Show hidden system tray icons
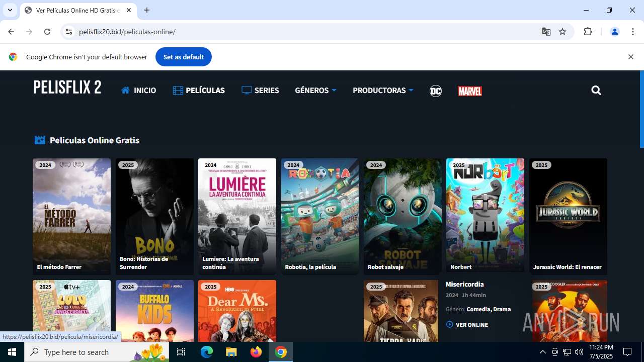 [542, 352]
